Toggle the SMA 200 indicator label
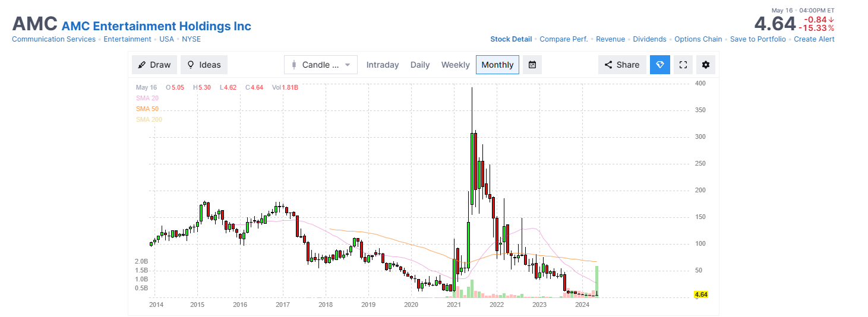 click(x=149, y=119)
